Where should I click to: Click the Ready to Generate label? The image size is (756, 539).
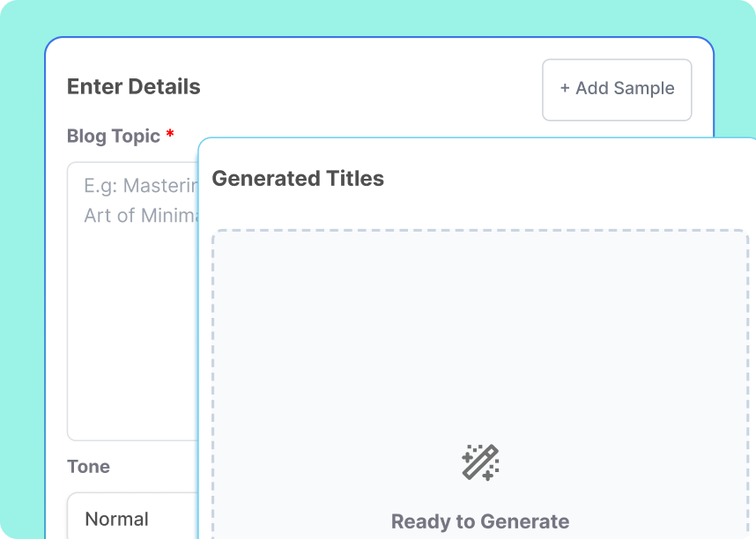[x=480, y=521]
